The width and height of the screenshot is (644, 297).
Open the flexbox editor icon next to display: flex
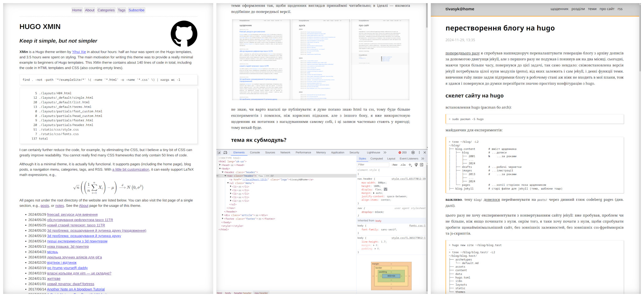pyautogui.click(x=386, y=190)
